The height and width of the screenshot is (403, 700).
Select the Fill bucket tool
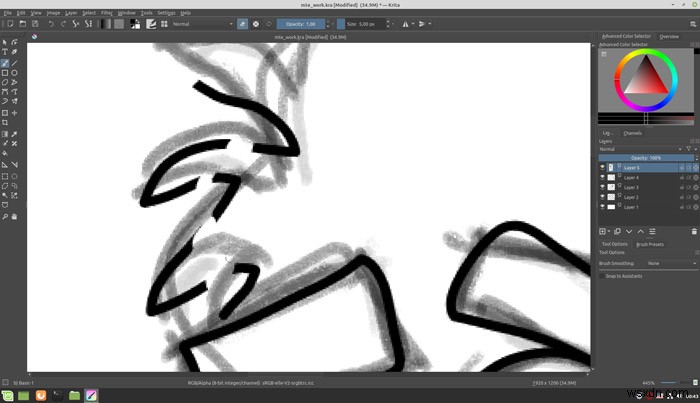(x=5, y=153)
